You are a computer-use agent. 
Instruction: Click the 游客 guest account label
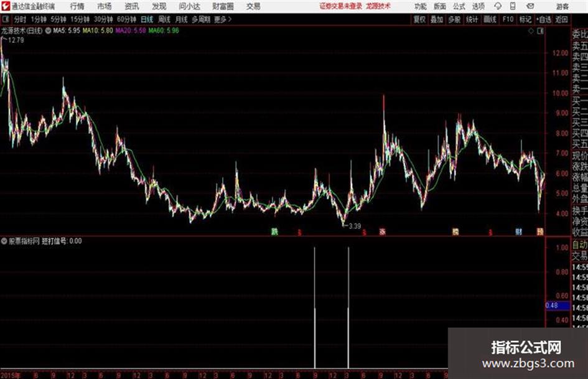coord(562,6)
